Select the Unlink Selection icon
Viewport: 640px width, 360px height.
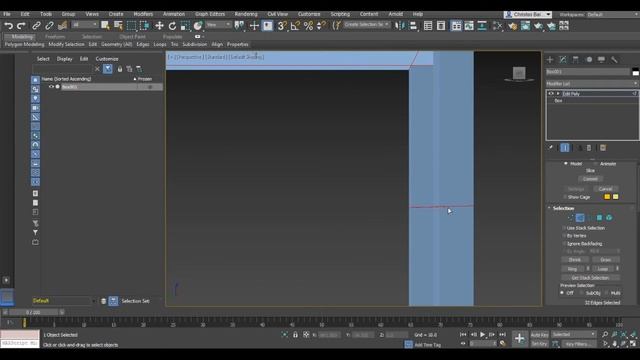tap(49, 26)
